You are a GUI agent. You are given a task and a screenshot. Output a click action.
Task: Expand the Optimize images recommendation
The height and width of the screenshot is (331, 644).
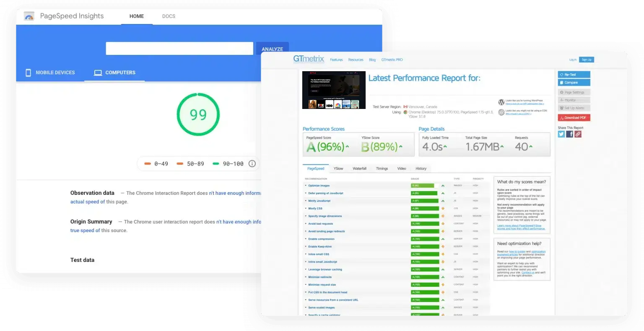click(x=319, y=186)
